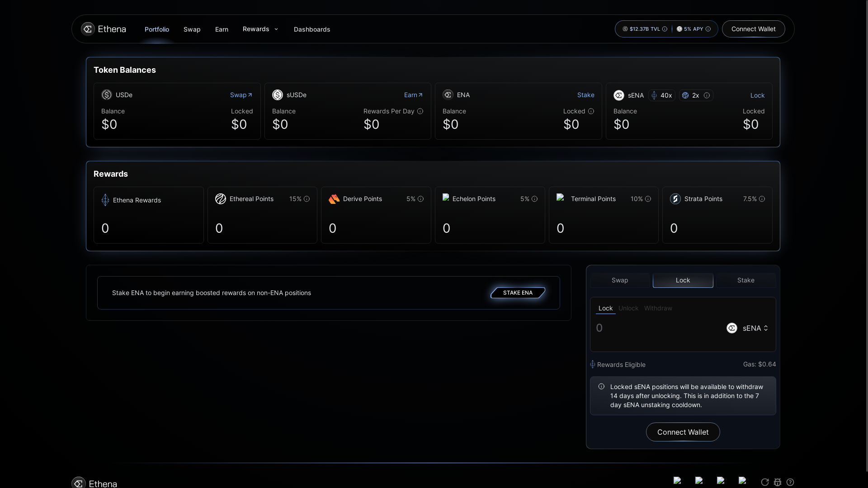Viewport: 868px width, 488px height.
Task: Open the sENA token selector dropdown
Action: click(x=747, y=328)
